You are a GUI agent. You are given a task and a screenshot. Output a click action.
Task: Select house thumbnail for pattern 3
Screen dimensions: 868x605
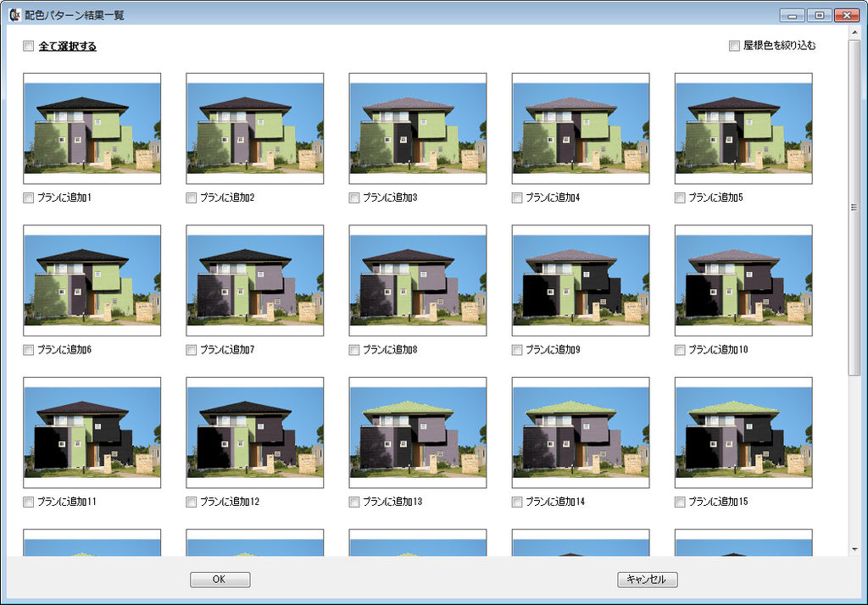click(x=417, y=129)
